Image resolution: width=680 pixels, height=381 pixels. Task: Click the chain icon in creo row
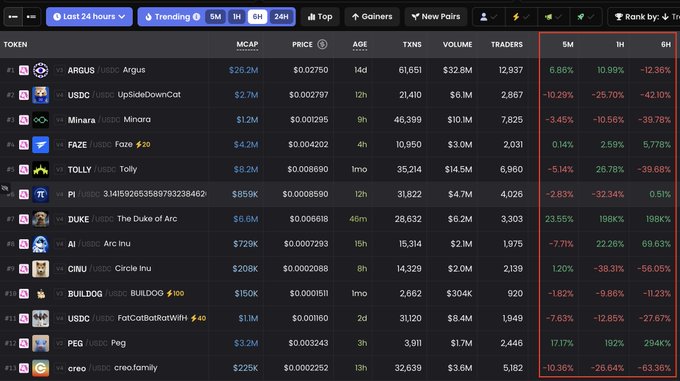[x=24, y=368]
